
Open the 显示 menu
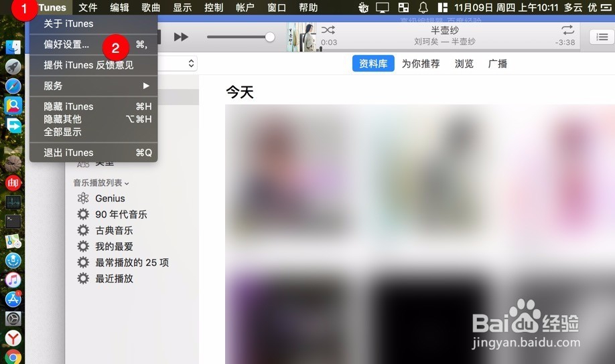click(x=182, y=7)
